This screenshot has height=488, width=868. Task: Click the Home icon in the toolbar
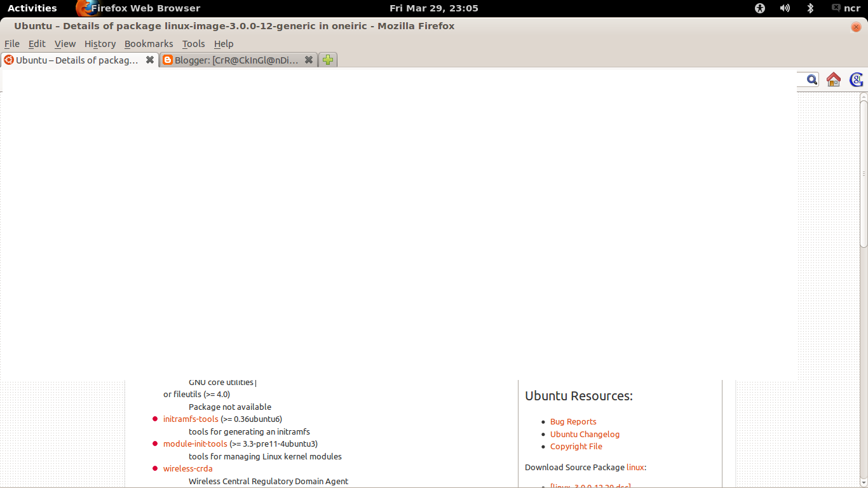click(833, 79)
